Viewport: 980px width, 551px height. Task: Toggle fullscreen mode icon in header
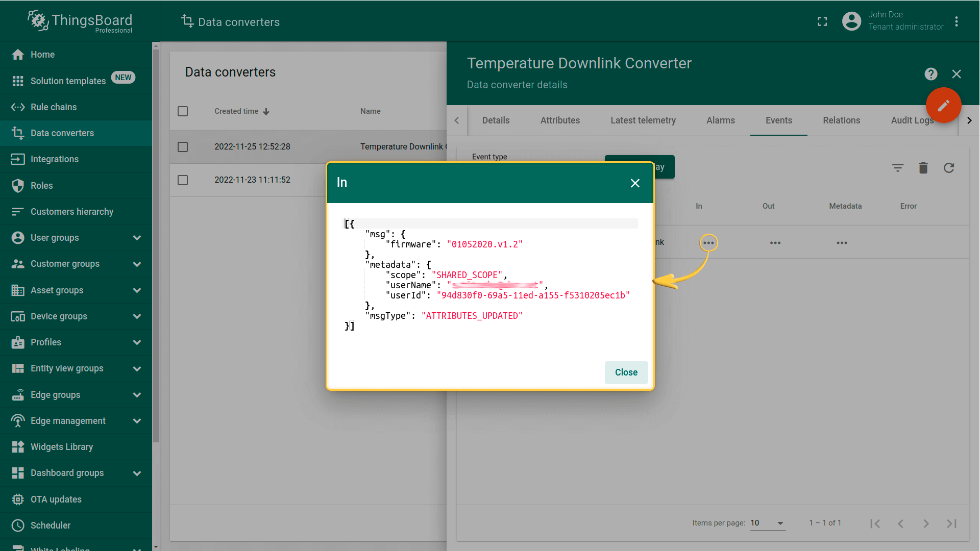click(x=822, y=21)
